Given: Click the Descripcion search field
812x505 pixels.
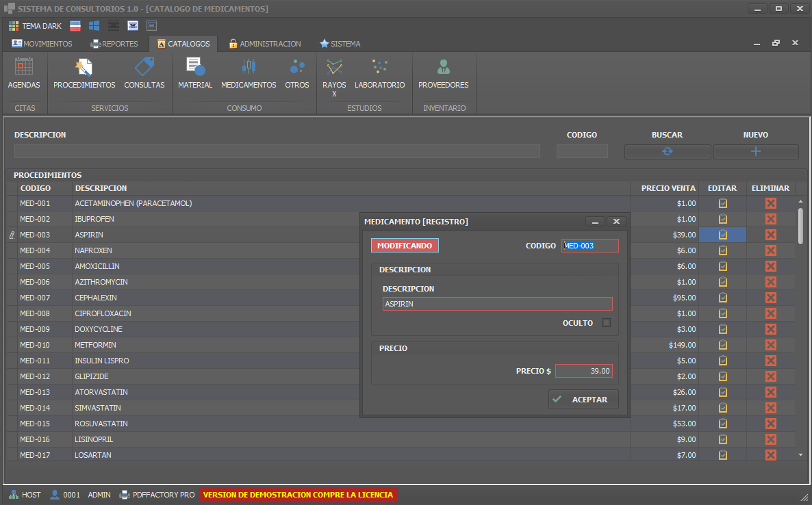Looking at the screenshot, I should (277, 151).
